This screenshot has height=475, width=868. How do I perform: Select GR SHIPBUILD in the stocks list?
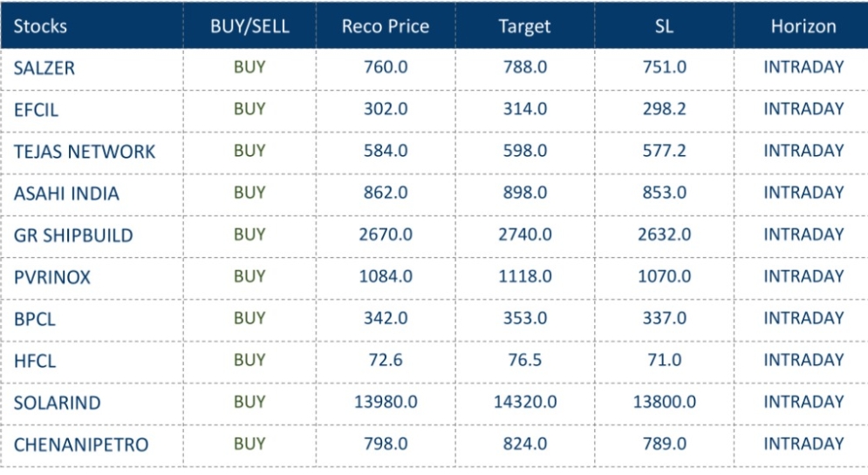(x=73, y=235)
